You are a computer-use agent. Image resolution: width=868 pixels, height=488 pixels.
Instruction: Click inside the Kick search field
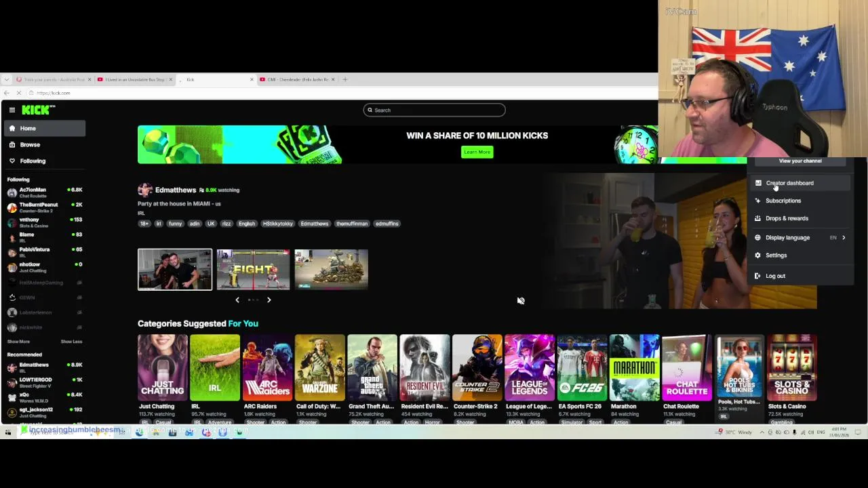point(435,110)
